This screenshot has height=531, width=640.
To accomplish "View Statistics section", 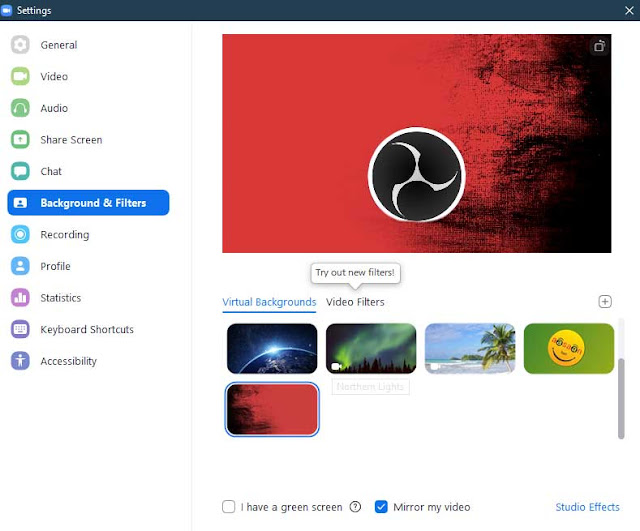I will click(89, 298).
